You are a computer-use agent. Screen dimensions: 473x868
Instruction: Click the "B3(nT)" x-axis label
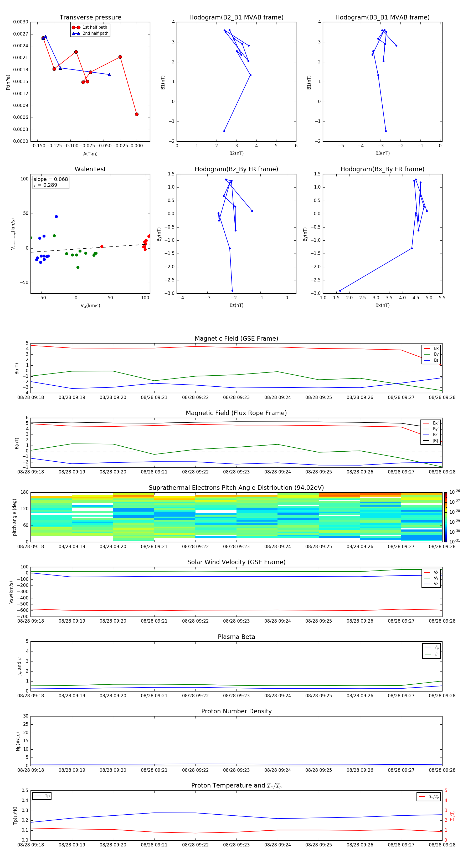click(x=382, y=153)
